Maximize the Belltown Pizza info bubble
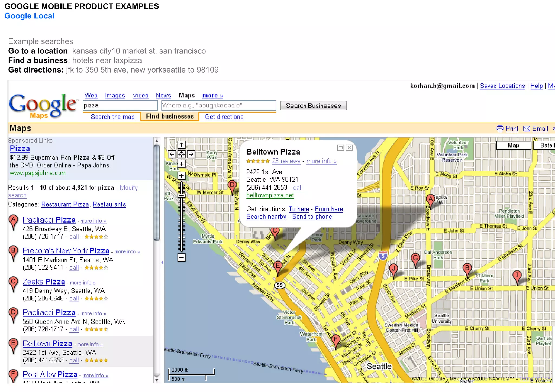The image size is (555, 392). pyautogui.click(x=341, y=148)
